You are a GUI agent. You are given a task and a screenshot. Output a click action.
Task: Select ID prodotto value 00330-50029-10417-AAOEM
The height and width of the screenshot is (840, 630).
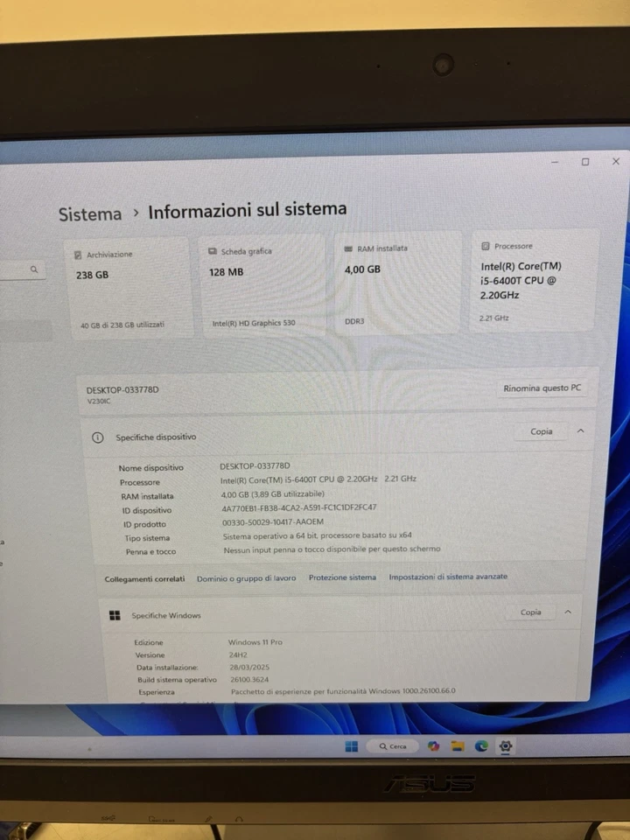coord(273,521)
